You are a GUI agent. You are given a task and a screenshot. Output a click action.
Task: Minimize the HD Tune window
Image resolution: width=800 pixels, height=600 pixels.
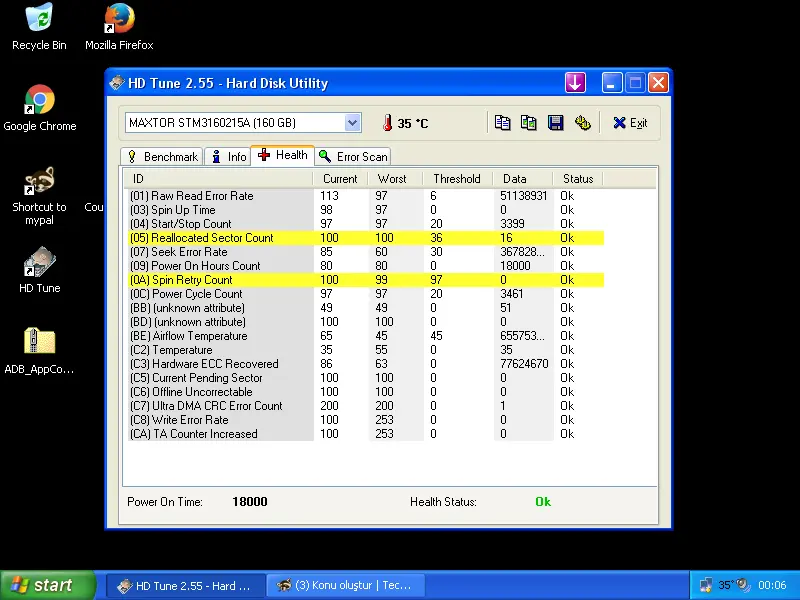(612, 83)
